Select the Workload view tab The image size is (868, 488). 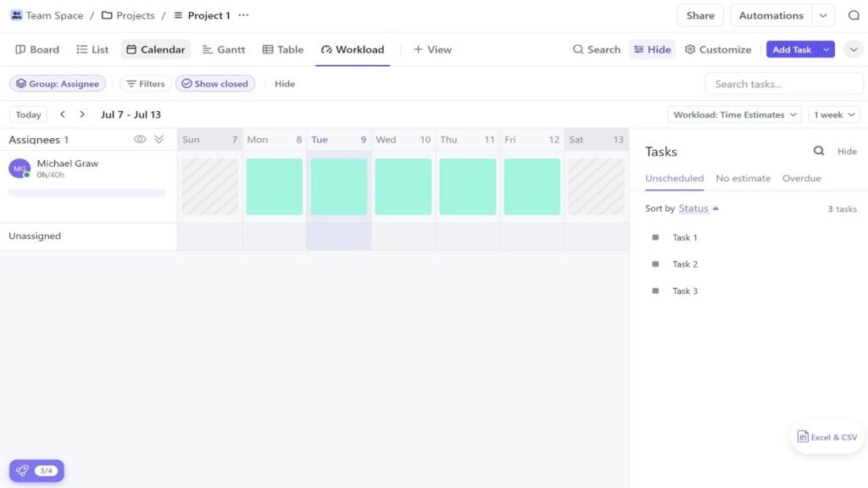coord(353,49)
